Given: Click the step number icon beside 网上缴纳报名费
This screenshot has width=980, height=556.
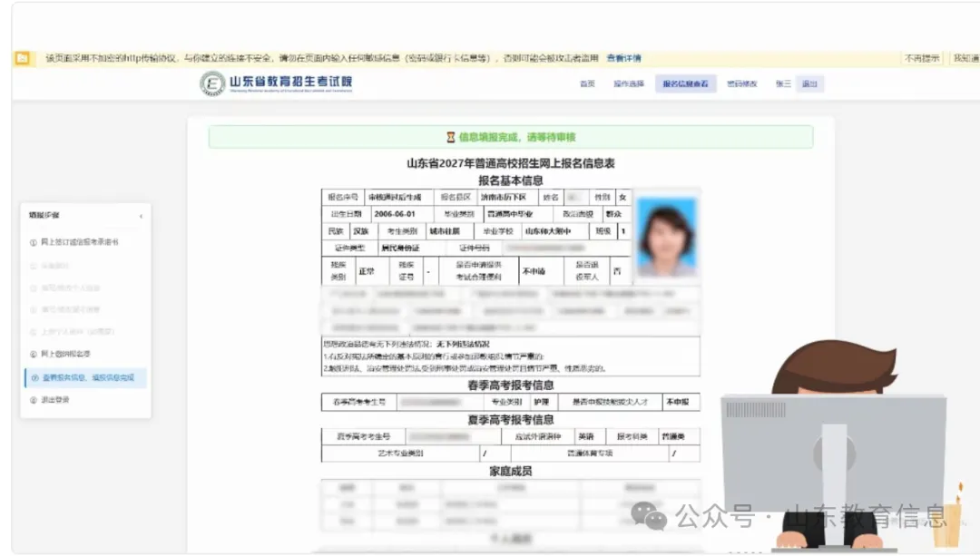Looking at the screenshot, I should coord(34,355).
